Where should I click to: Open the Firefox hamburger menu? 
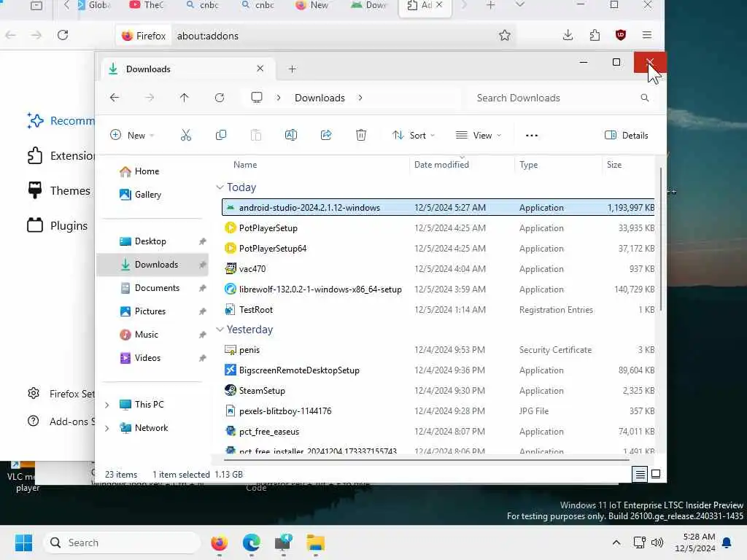point(647,35)
